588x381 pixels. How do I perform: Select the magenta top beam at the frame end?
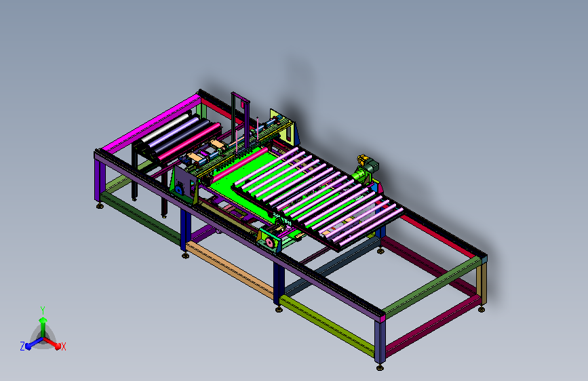point(151,123)
